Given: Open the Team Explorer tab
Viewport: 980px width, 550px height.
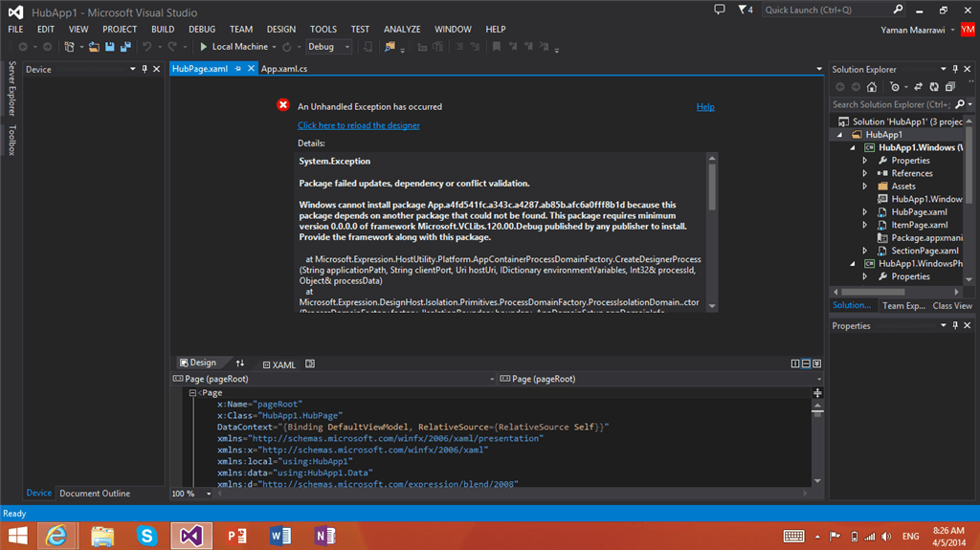Looking at the screenshot, I should point(903,306).
